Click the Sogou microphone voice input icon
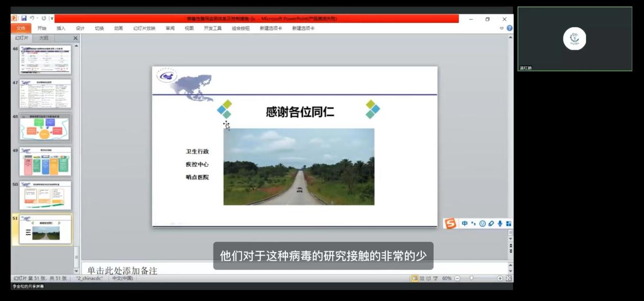 coord(500,223)
